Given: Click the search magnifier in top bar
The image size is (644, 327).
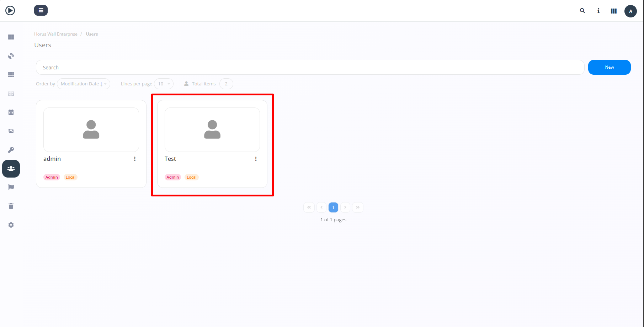Looking at the screenshot, I should pos(582,11).
